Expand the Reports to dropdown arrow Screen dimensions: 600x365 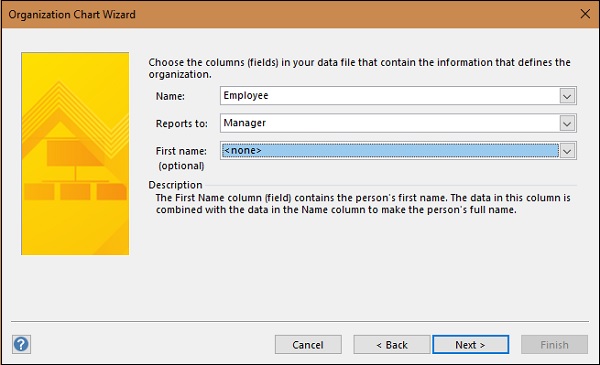tap(567, 124)
